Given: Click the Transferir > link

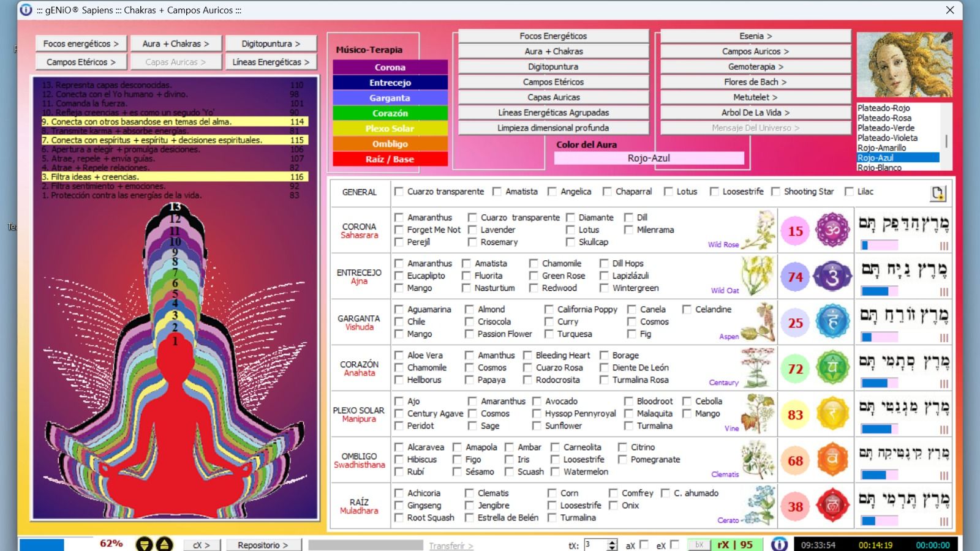Looking at the screenshot, I should tap(451, 545).
